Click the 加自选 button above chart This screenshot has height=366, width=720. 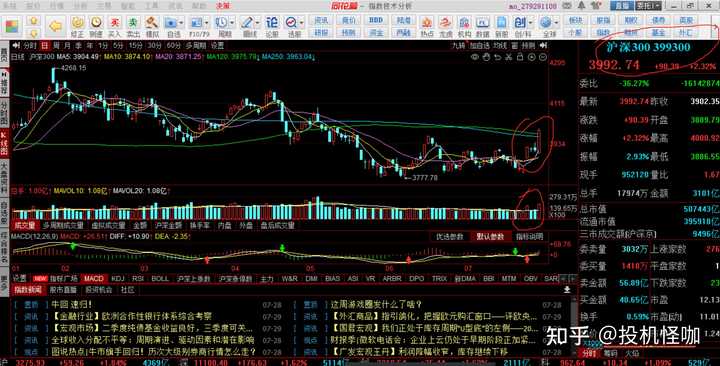pos(479,45)
